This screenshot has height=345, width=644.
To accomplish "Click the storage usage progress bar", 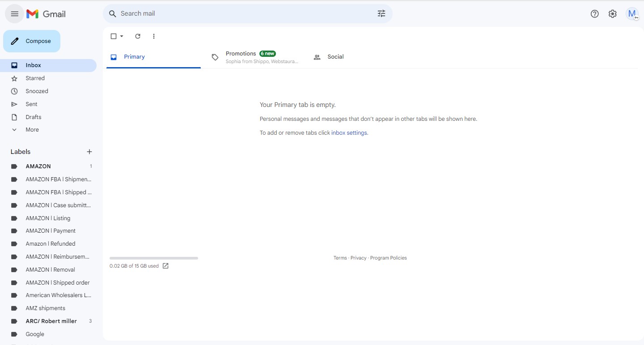I will click(154, 258).
